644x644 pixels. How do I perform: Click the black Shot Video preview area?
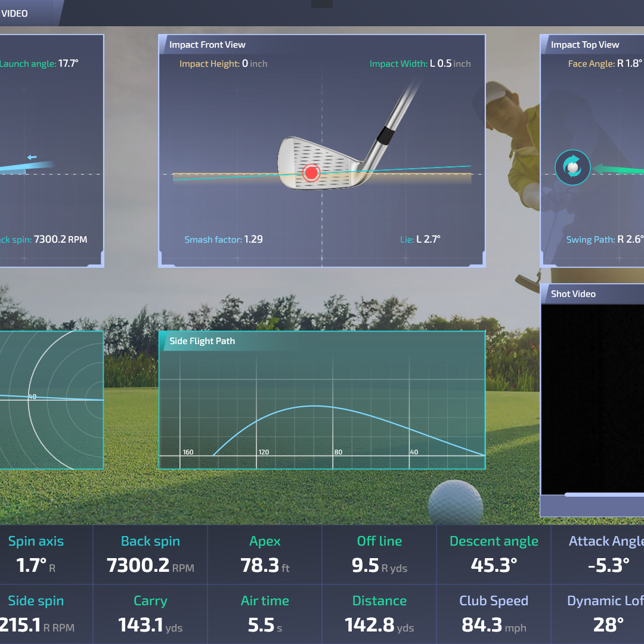[x=592, y=400]
